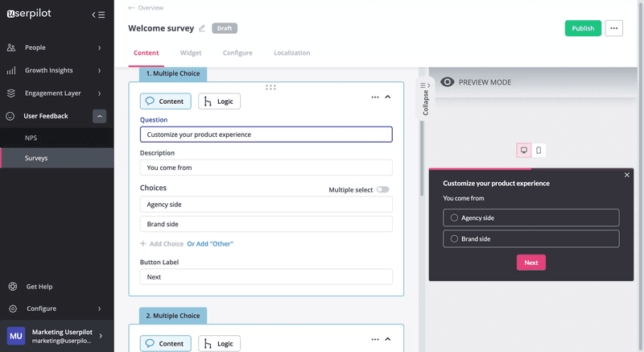This screenshot has height=352, width=644.
Task: Publish the survey
Action: (x=583, y=28)
